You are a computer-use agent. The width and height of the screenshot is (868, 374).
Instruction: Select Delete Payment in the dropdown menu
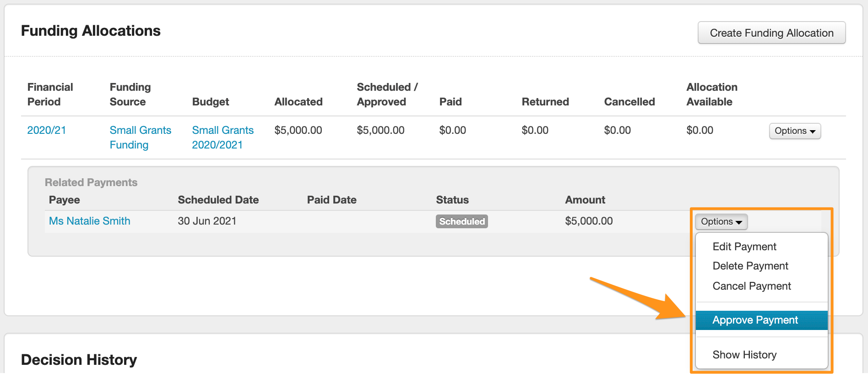750,266
